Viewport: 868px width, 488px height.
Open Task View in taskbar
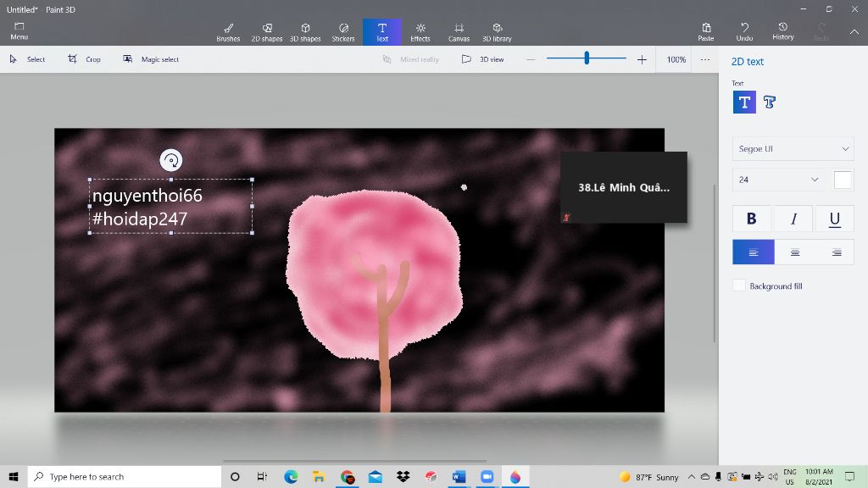[263, 476]
